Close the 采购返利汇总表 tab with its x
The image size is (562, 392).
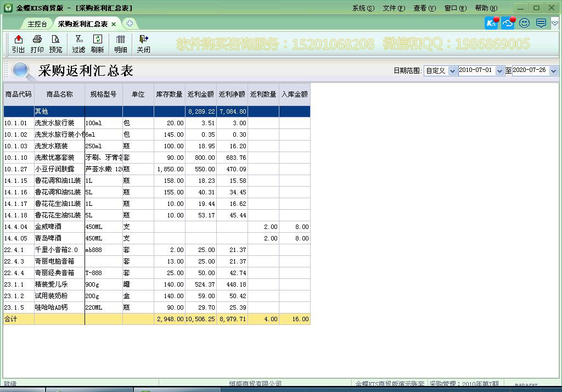coord(114,24)
